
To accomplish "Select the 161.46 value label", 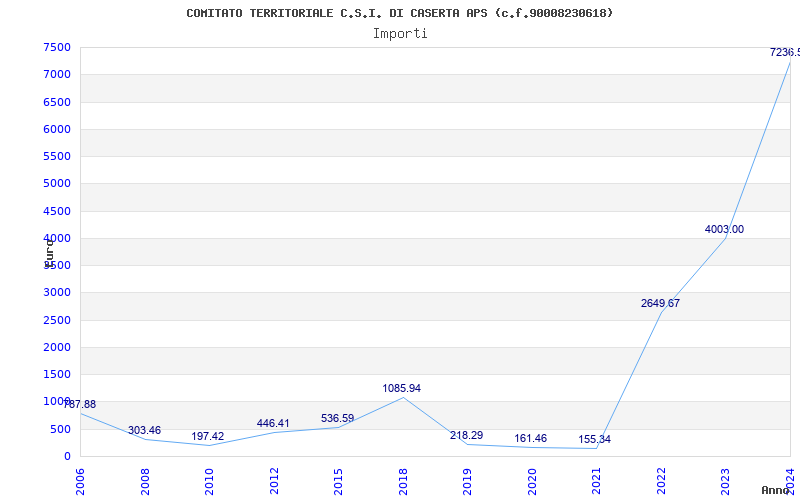I will 530,438.
